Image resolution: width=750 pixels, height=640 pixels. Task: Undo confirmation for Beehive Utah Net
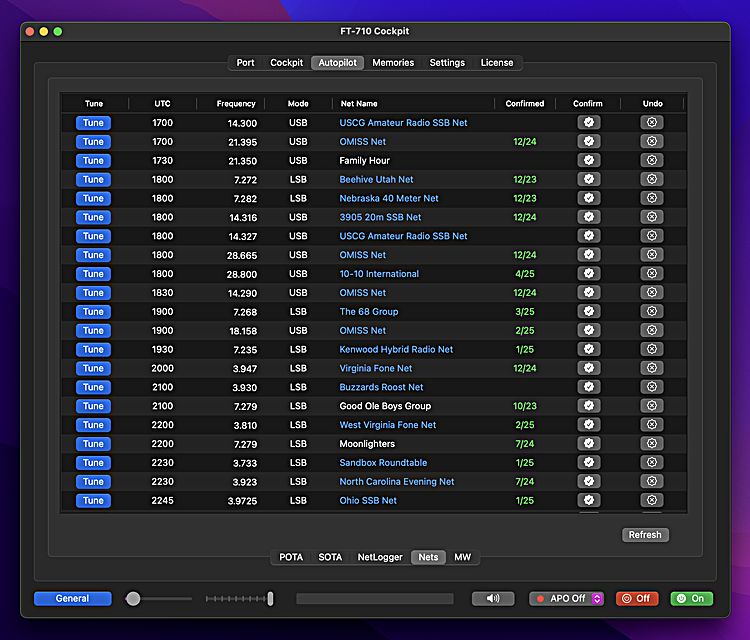[651, 179]
